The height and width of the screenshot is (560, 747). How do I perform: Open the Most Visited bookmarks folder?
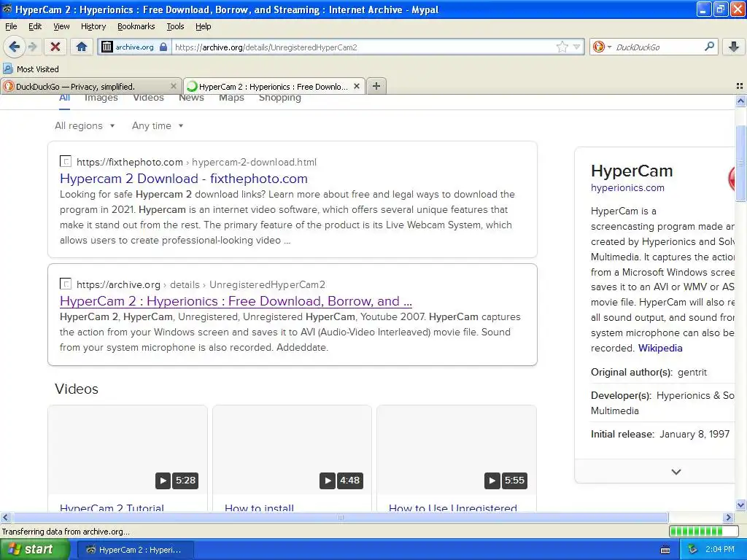(31, 69)
